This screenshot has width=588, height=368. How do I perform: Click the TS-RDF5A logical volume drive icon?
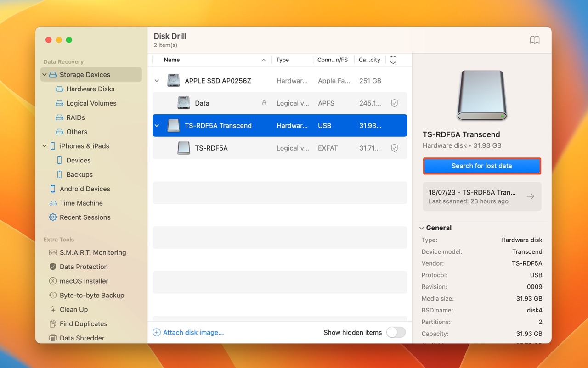pyautogui.click(x=184, y=148)
